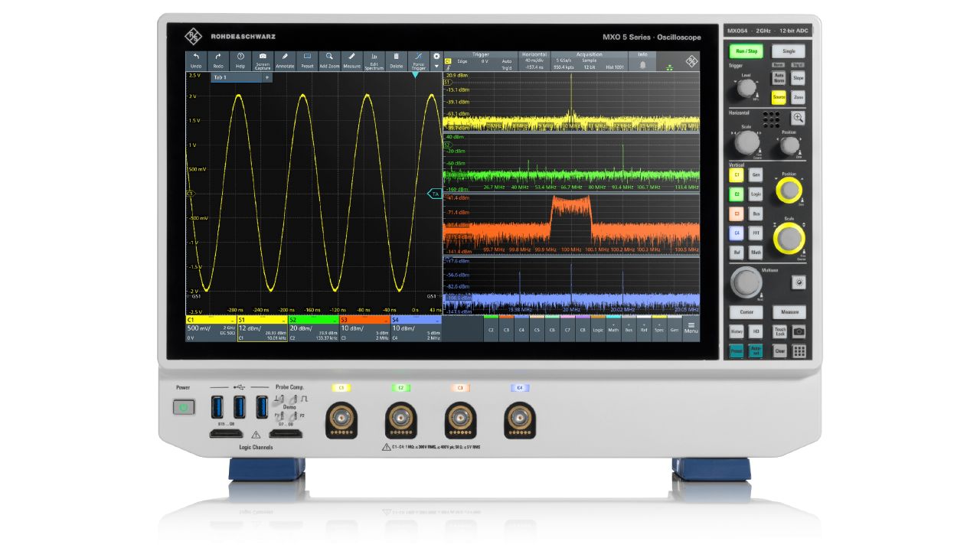The width and height of the screenshot is (980, 551).
Task: Open the Screen Capture tool
Action: coord(263,60)
